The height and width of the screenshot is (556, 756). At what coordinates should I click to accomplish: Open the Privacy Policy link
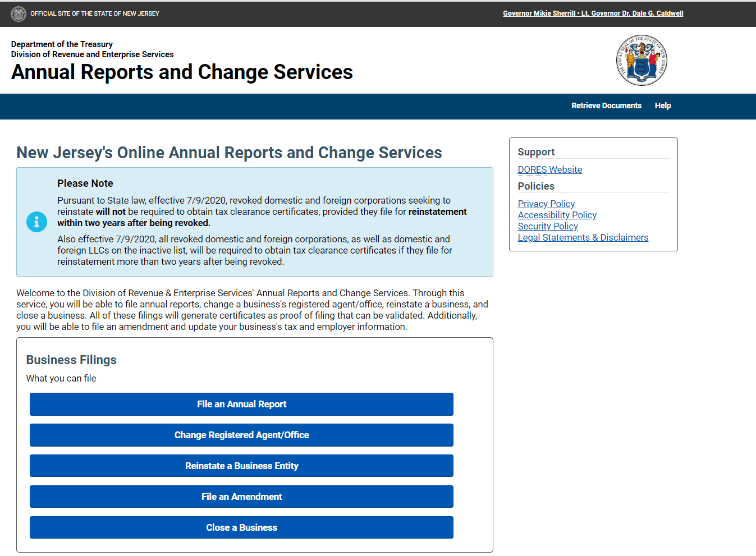click(546, 204)
